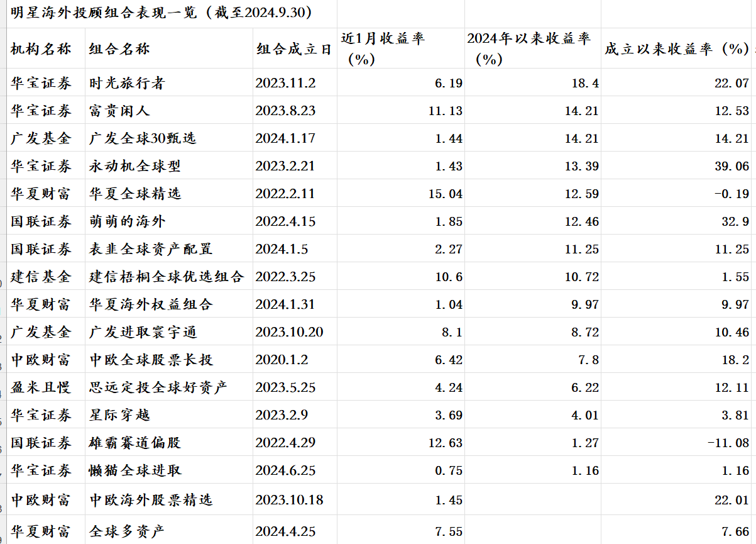Click the date 2023.10.18

[x=289, y=500]
